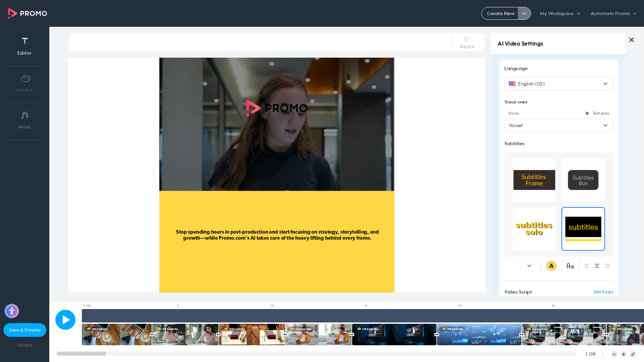The image size is (644, 362).
Task: Select the blue analytics dashboard clip
Action: (x=479, y=335)
